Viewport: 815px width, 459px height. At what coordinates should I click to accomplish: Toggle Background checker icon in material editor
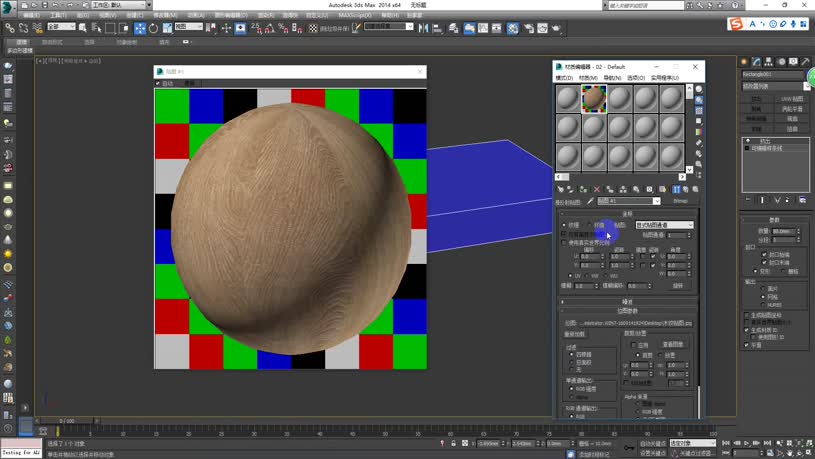coord(699,111)
